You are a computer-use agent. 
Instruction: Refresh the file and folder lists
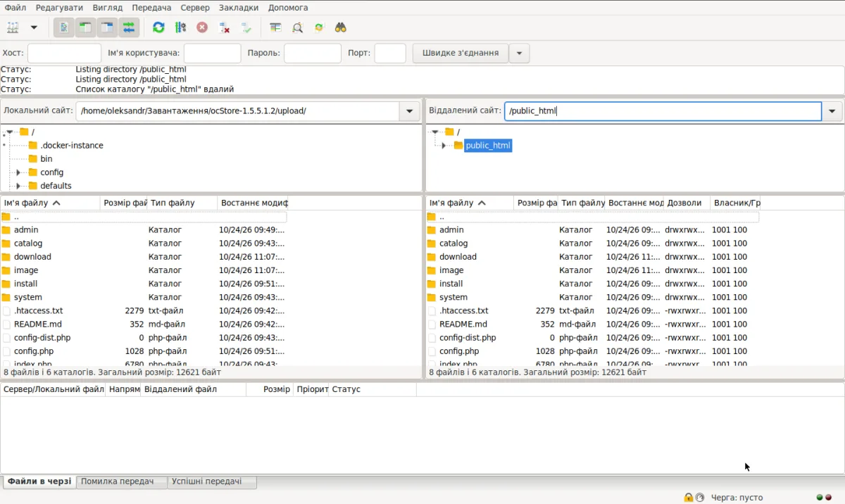[158, 27]
